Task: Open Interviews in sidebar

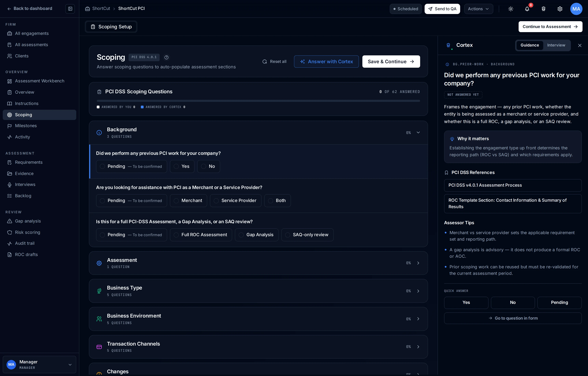Action: 39,185
